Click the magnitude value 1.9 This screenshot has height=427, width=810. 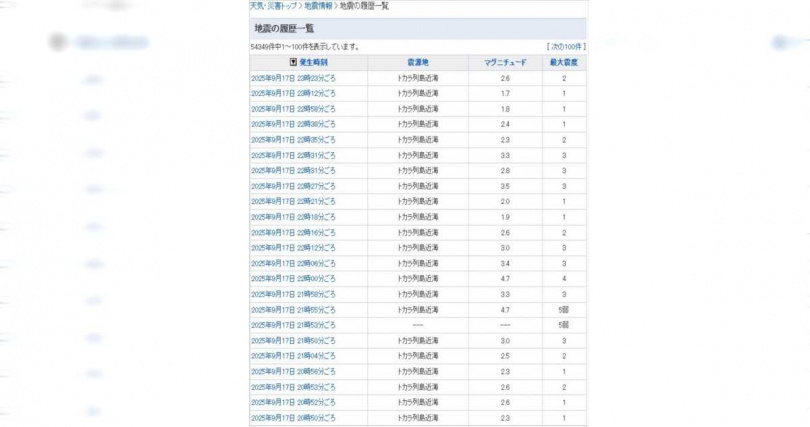pyautogui.click(x=505, y=217)
